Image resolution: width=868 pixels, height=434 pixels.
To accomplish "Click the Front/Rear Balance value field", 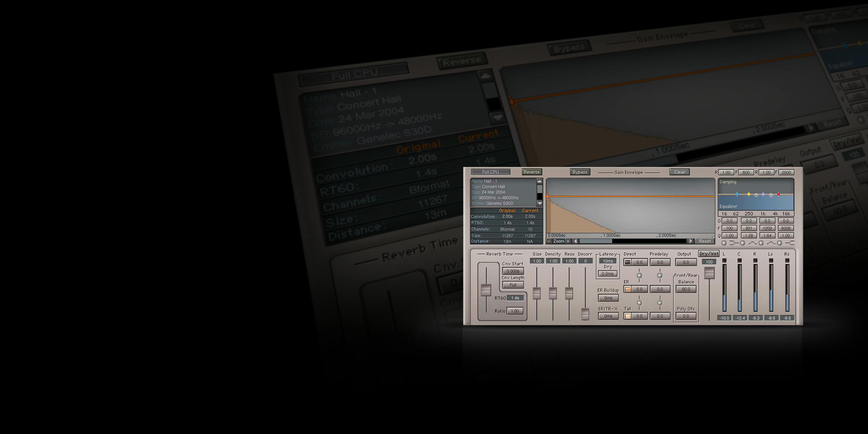I will point(686,289).
